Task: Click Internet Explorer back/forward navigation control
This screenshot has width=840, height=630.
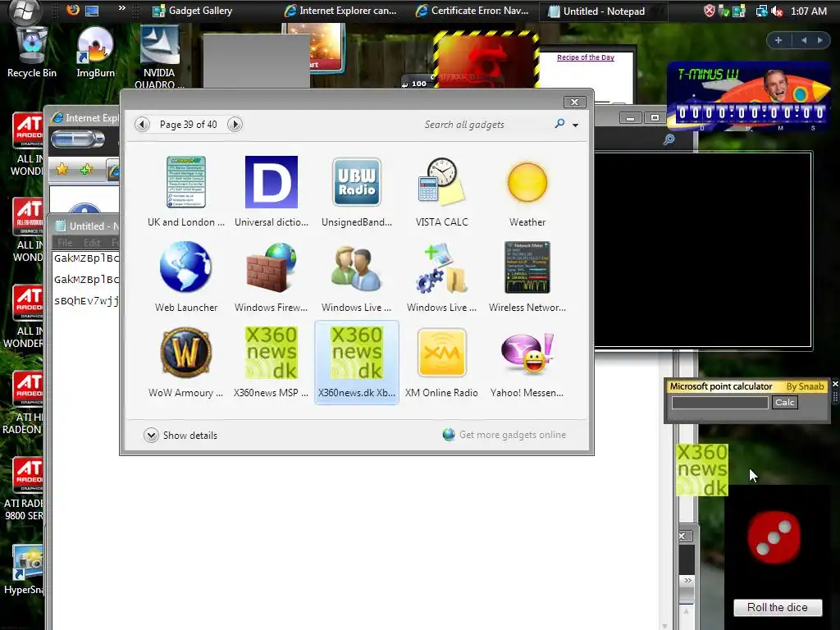Action: pos(78,139)
